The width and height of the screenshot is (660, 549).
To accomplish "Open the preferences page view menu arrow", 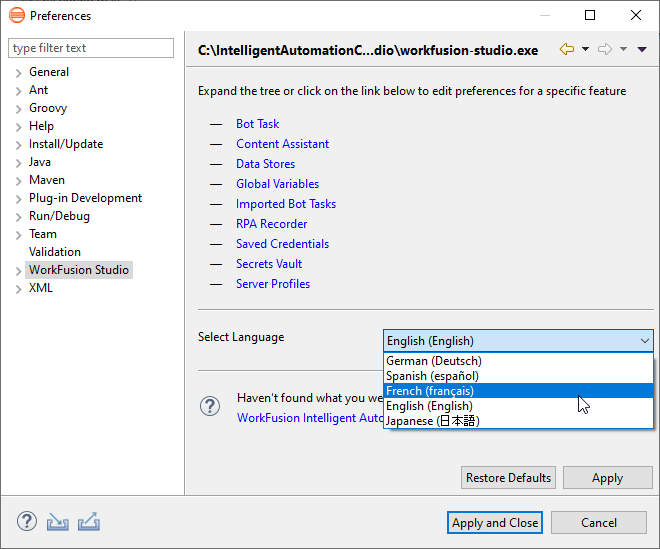I will [642, 49].
